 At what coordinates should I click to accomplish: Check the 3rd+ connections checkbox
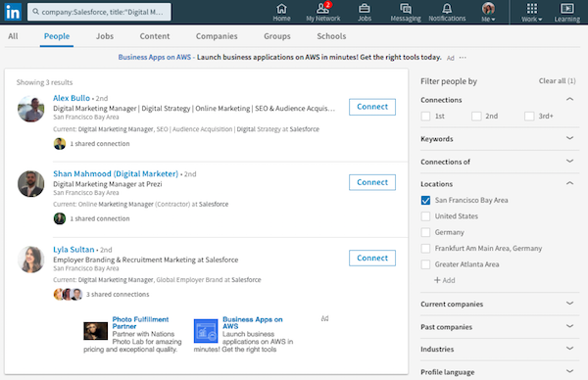[529, 117]
